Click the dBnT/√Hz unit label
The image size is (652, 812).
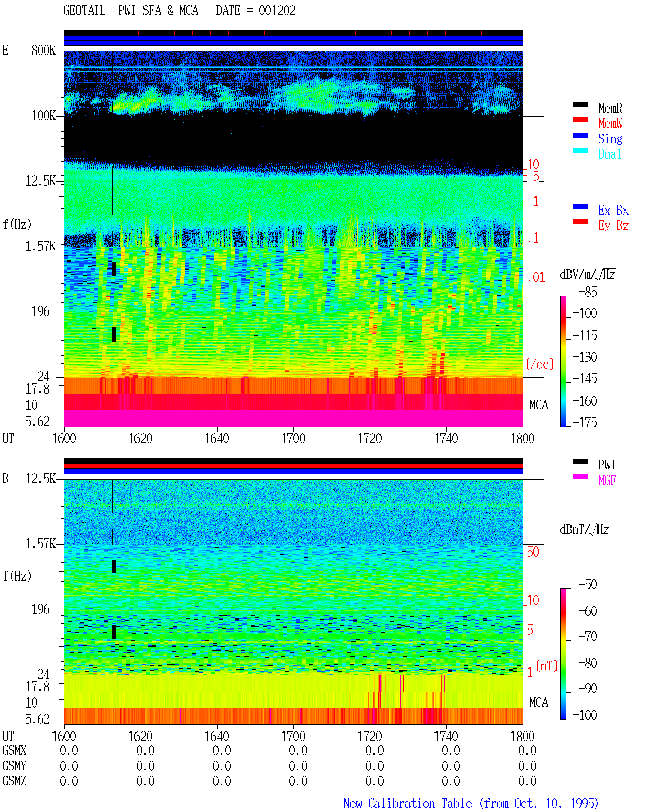584,529
